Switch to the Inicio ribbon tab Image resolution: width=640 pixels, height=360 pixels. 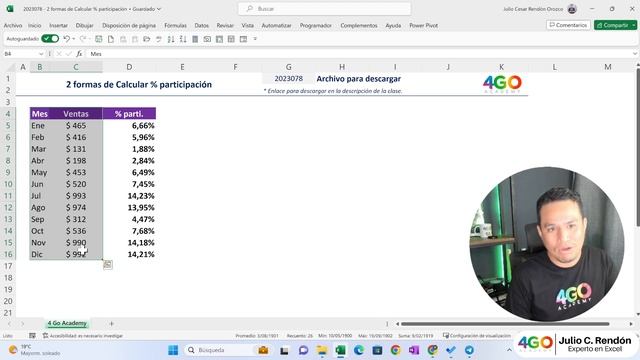click(x=35, y=25)
